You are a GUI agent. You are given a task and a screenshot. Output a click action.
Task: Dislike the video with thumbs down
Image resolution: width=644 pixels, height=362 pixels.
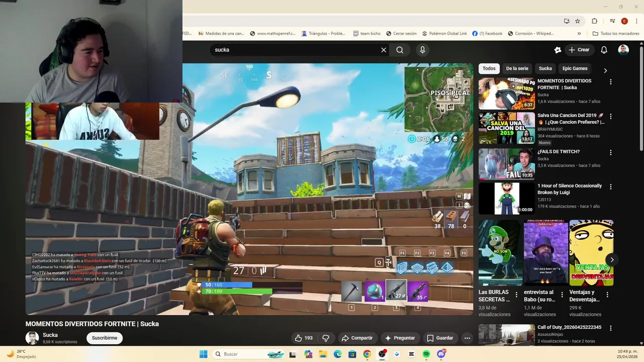(x=326, y=338)
